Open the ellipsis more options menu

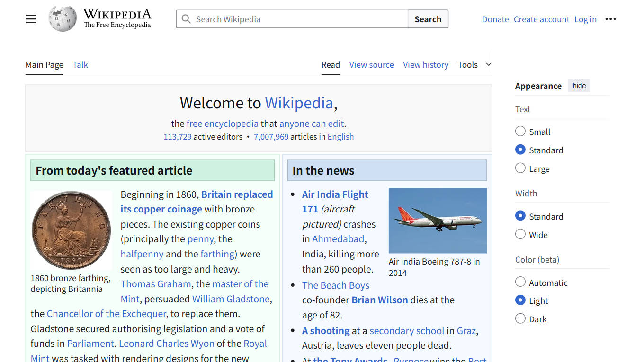point(610,19)
